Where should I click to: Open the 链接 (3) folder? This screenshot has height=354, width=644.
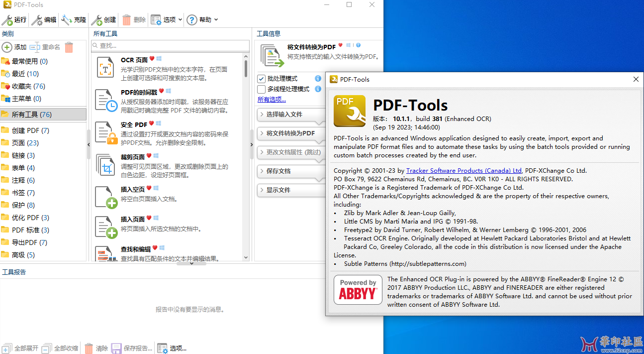pyautogui.click(x=43, y=155)
